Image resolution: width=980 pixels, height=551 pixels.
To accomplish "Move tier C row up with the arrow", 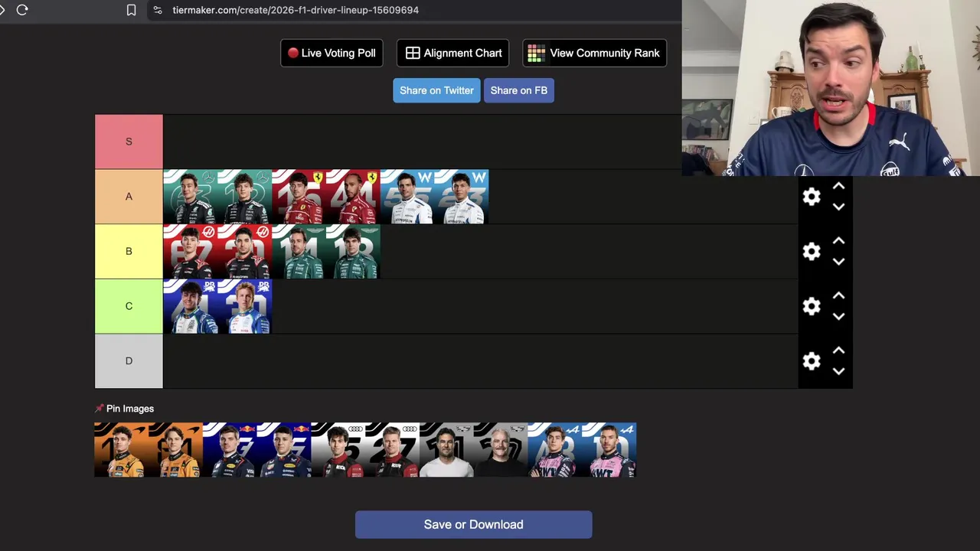I will tap(838, 295).
